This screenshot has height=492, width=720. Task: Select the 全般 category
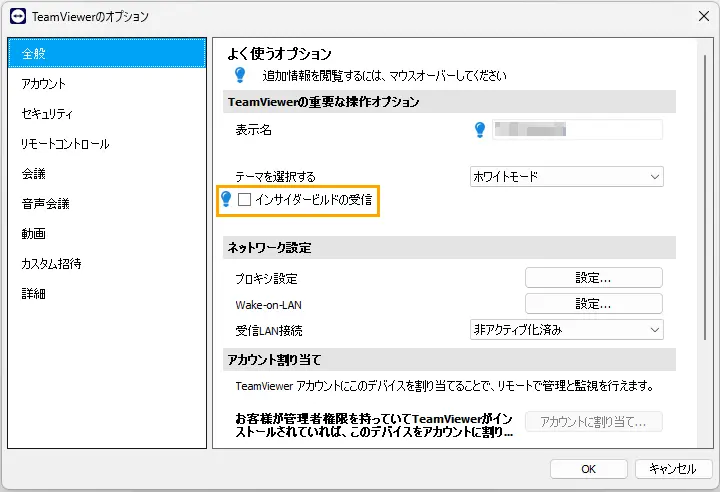107,53
